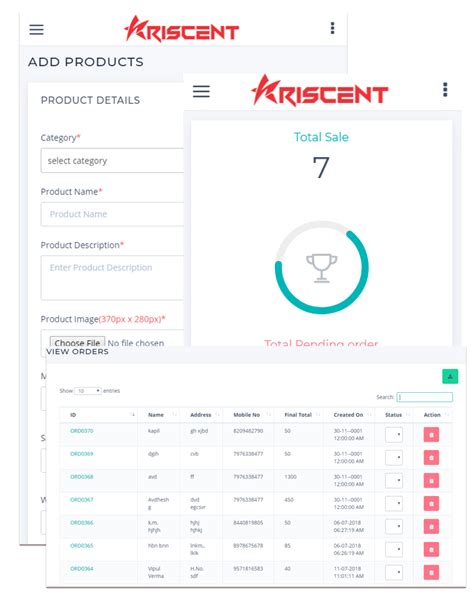Click the Total Sale heading

(x=321, y=137)
